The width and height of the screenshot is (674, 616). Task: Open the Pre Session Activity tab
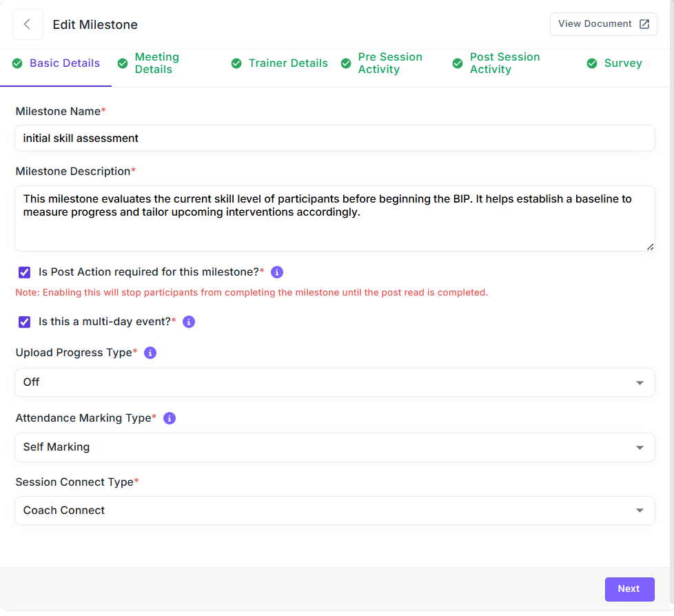[389, 63]
